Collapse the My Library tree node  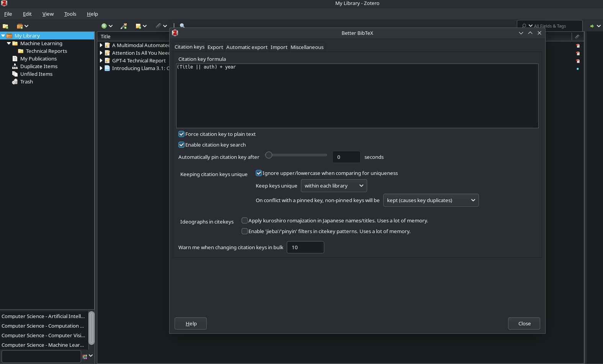(x=3, y=36)
